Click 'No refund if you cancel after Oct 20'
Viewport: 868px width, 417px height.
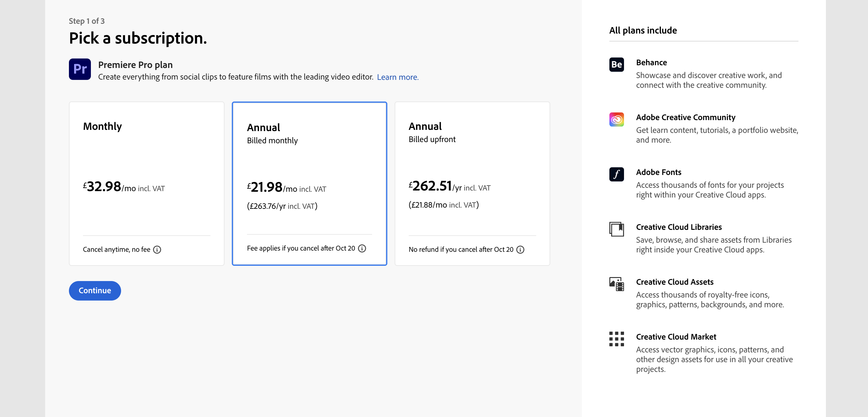[461, 250]
